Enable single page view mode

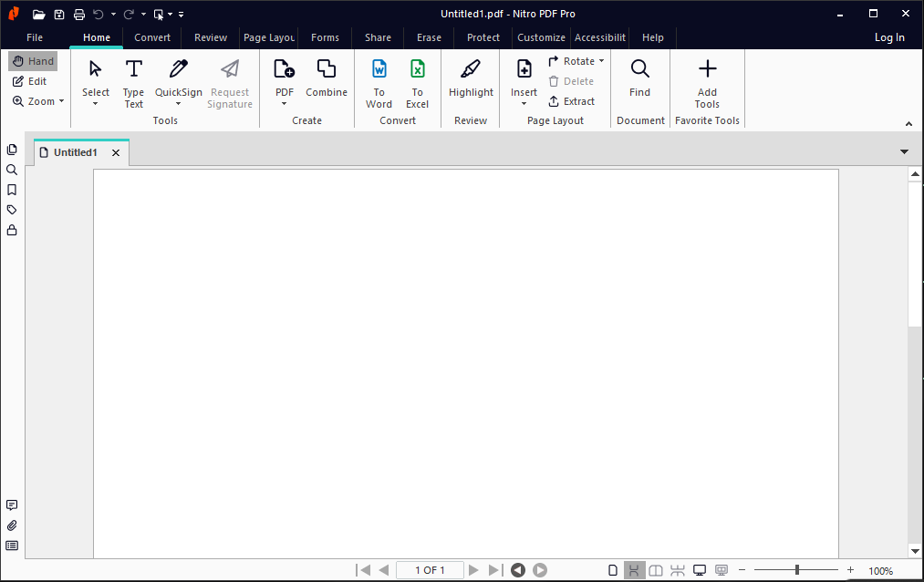pyautogui.click(x=613, y=570)
